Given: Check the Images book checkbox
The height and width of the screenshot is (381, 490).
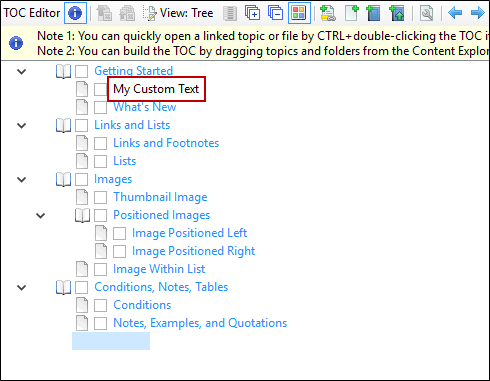Looking at the screenshot, I should pos(81,179).
